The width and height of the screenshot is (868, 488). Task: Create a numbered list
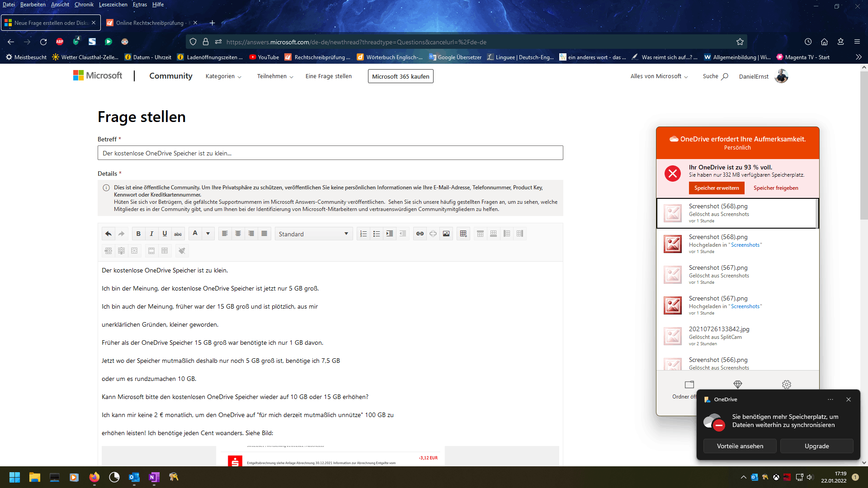coord(363,234)
